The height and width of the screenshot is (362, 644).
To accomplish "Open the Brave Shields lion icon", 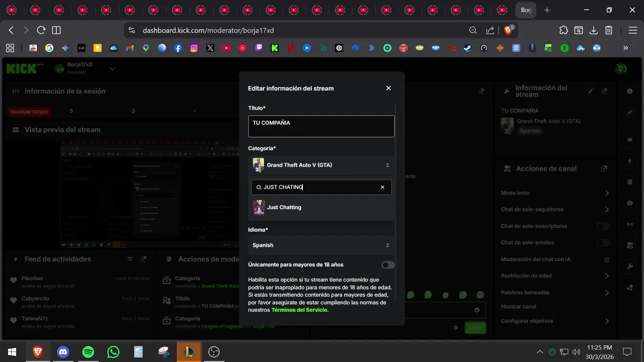I will point(508,30).
